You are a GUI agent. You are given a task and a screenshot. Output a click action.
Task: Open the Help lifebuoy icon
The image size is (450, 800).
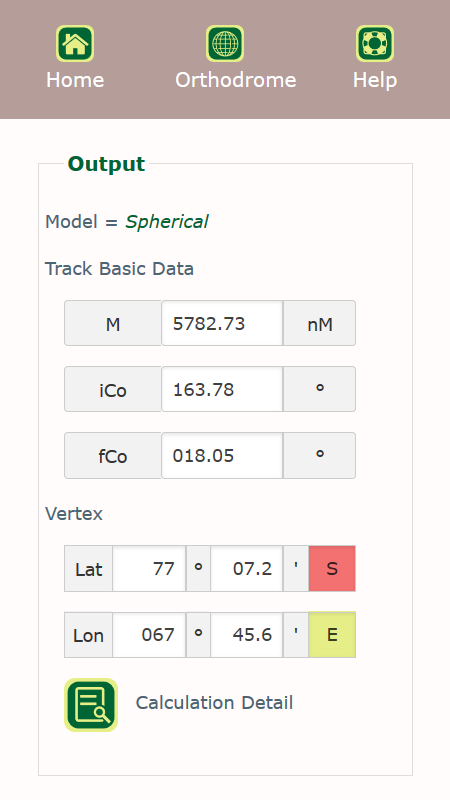[375, 43]
